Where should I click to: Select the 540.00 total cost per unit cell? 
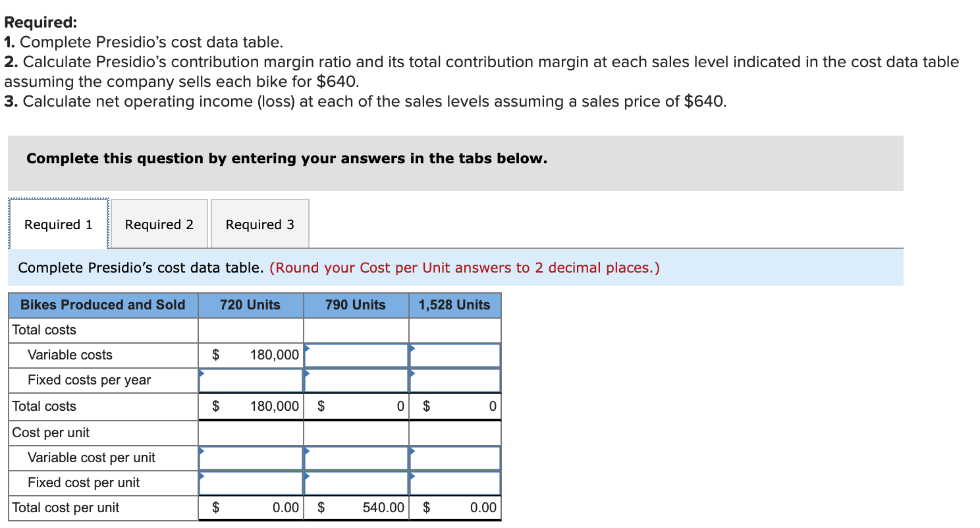(x=354, y=508)
